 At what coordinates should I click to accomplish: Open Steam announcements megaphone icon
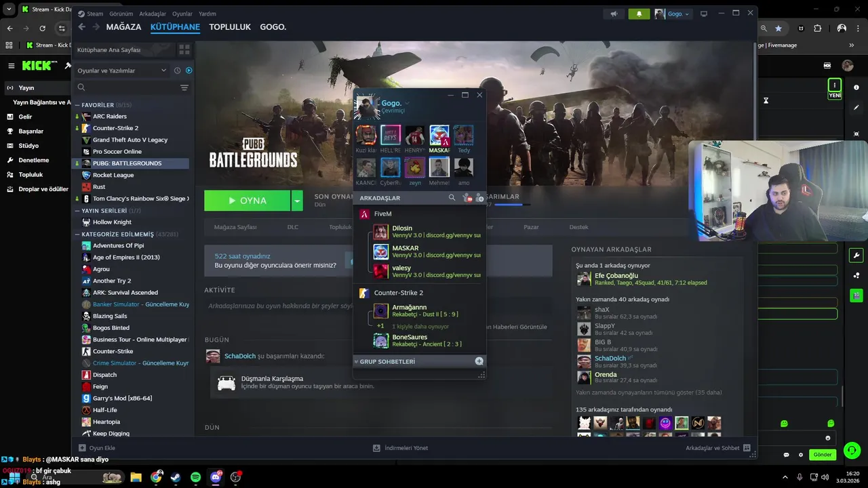click(x=614, y=14)
